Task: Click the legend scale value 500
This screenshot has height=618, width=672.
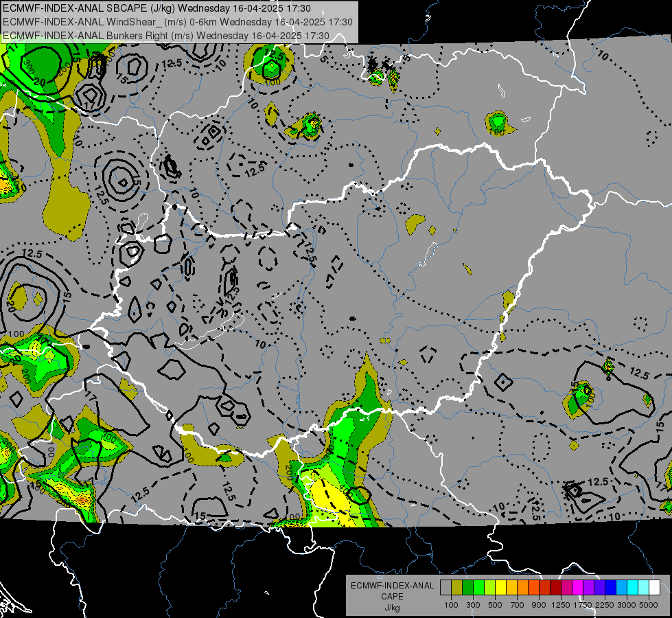Action: 495,605
